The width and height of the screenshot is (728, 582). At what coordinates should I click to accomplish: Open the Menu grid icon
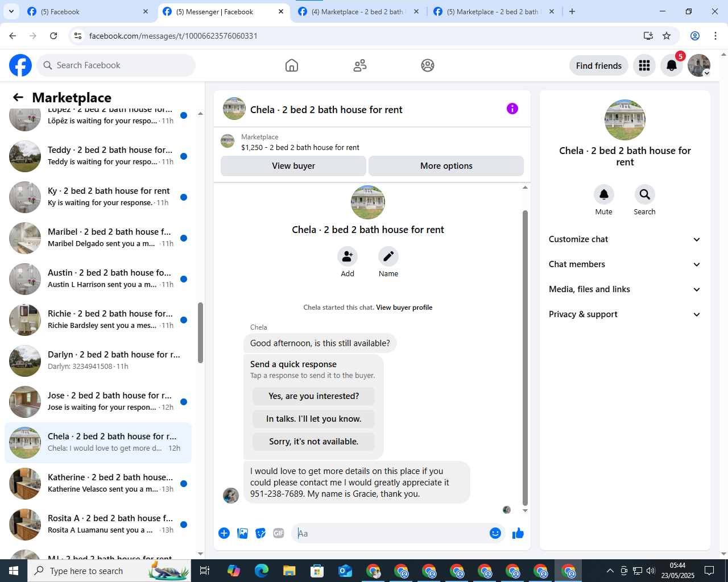tap(644, 65)
